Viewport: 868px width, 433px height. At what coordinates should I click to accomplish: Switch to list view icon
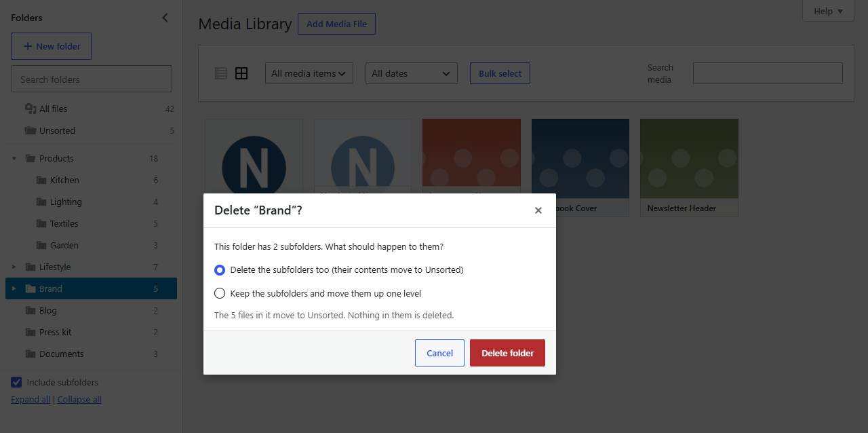[x=221, y=73]
